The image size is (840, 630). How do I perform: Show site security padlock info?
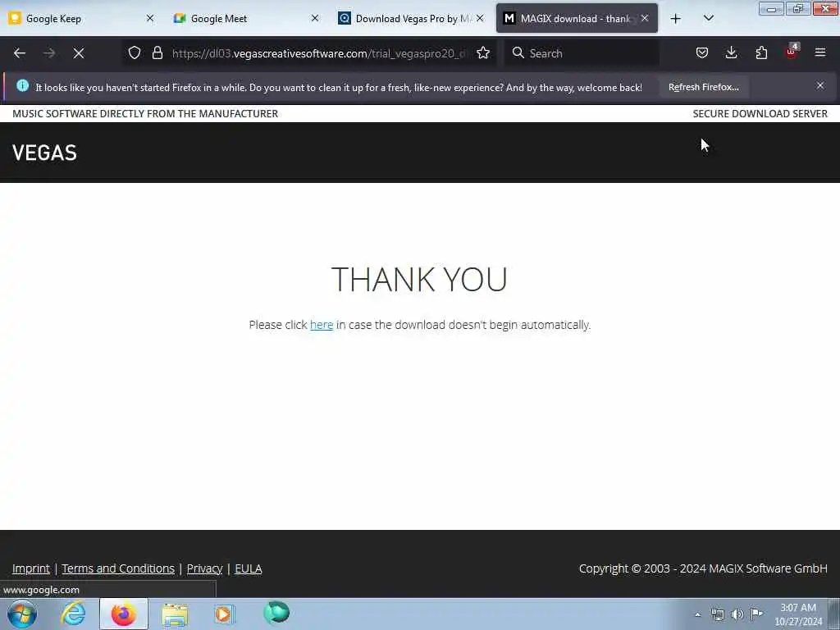coord(157,52)
